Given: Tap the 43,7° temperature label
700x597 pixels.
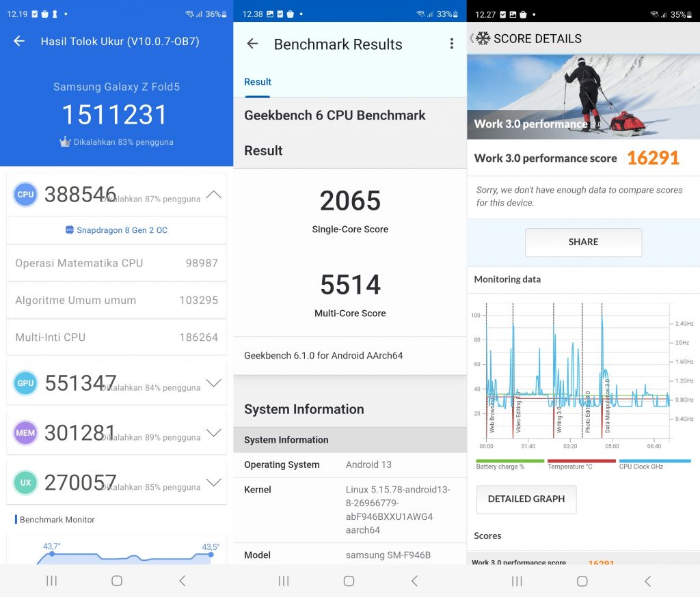Looking at the screenshot, I should coord(52,546).
